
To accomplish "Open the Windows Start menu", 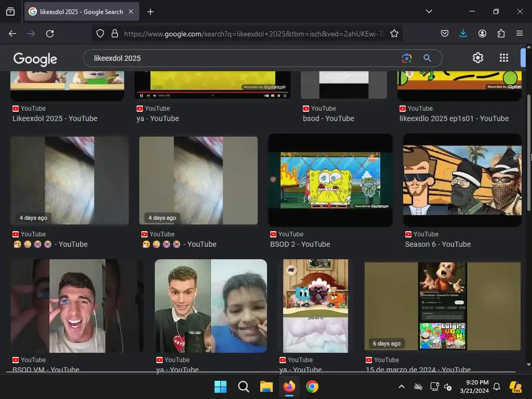I will 220,387.
